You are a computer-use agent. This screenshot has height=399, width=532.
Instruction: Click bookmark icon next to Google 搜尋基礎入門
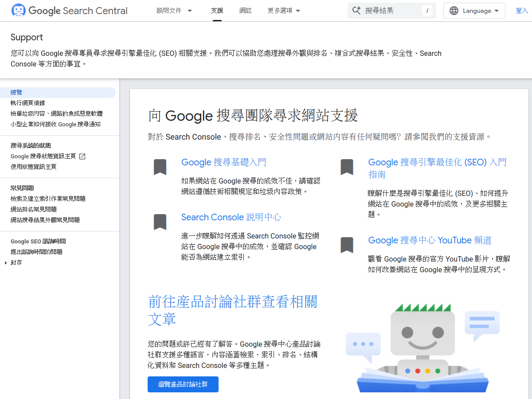click(160, 167)
